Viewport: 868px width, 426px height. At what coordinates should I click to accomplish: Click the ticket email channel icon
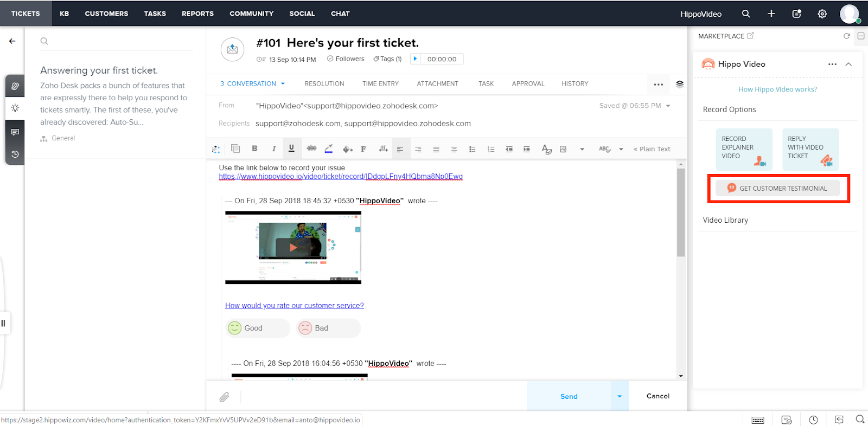coord(232,49)
